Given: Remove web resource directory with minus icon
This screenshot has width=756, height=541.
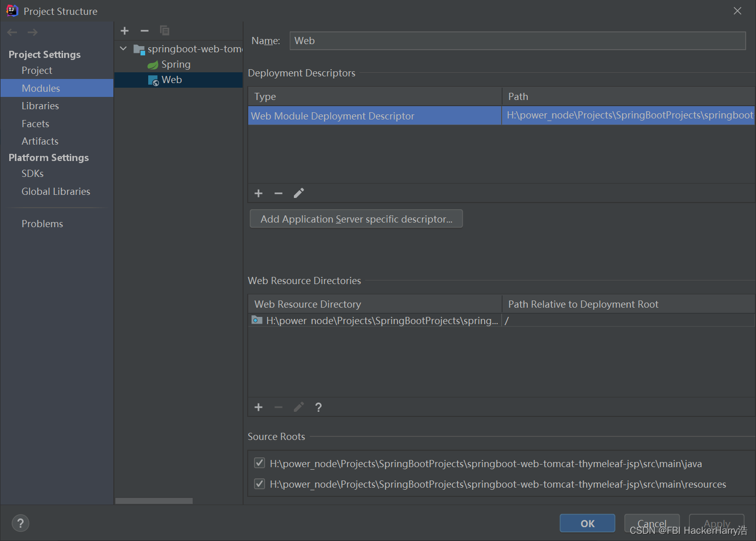Looking at the screenshot, I should (x=278, y=407).
